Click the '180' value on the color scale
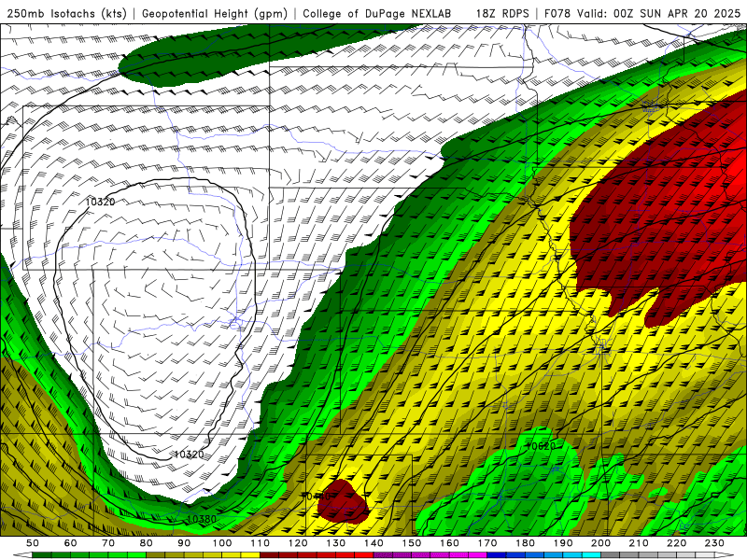This screenshot has width=747, height=560. coord(525,543)
